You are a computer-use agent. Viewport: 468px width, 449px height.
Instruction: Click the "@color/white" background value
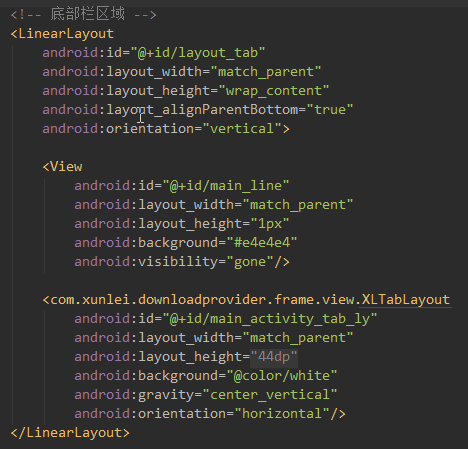pyautogui.click(x=282, y=376)
